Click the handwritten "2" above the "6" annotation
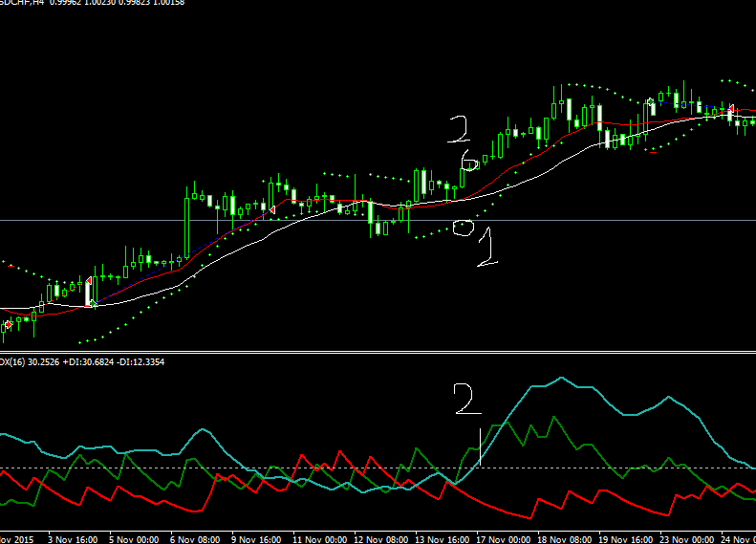The width and height of the screenshot is (756, 544). (460, 128)
